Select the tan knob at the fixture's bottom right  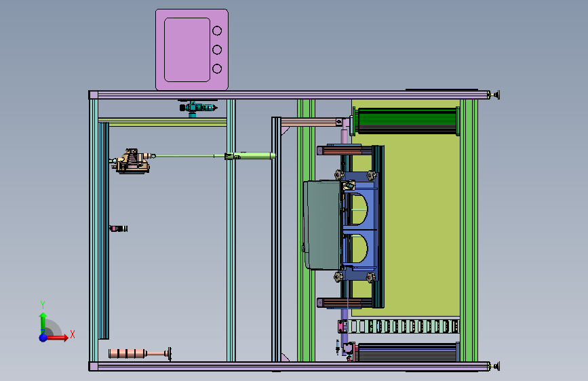[370, 277]
